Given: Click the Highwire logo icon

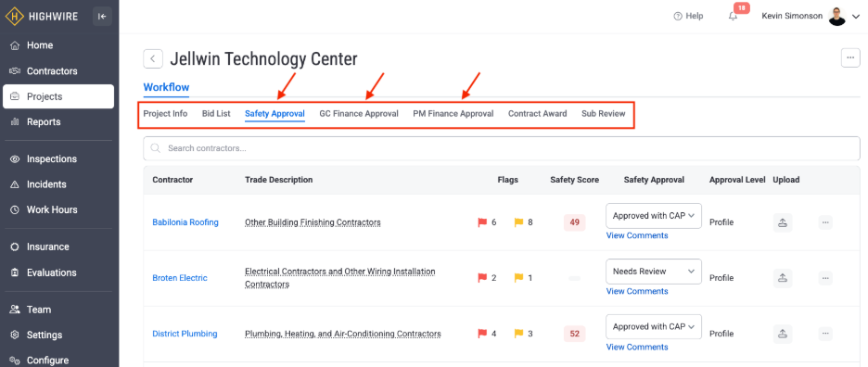Looking at the screenshot, I should click(x=15, y=16).
